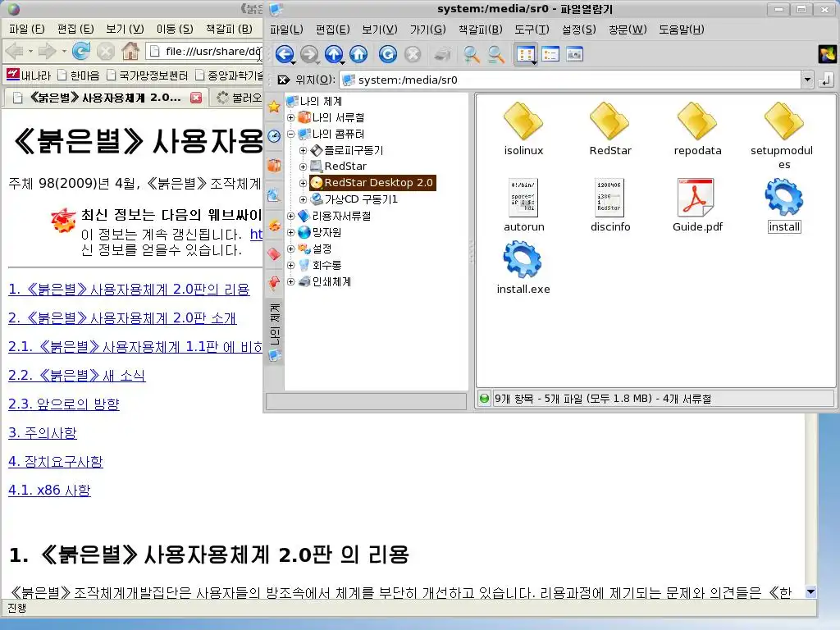Click the browser back arrow
Image resolution: width=840 pixels, height=630 pixels.
point(14,52)
